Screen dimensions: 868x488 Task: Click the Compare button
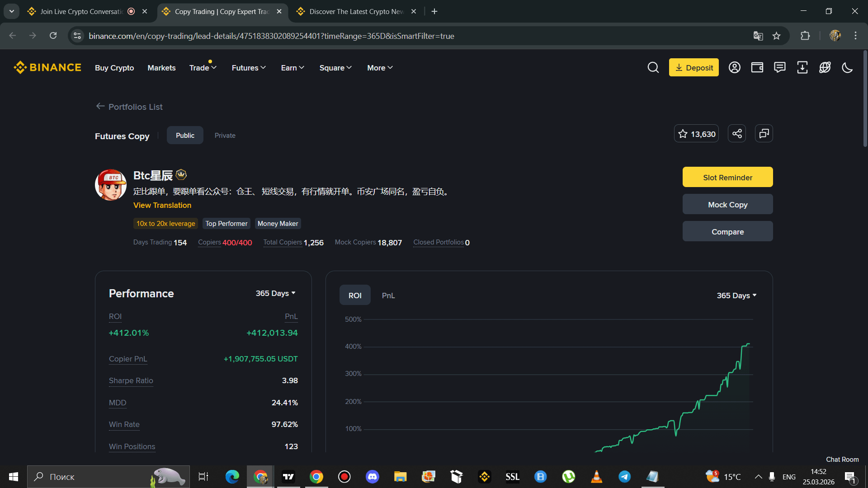point(728,231)
